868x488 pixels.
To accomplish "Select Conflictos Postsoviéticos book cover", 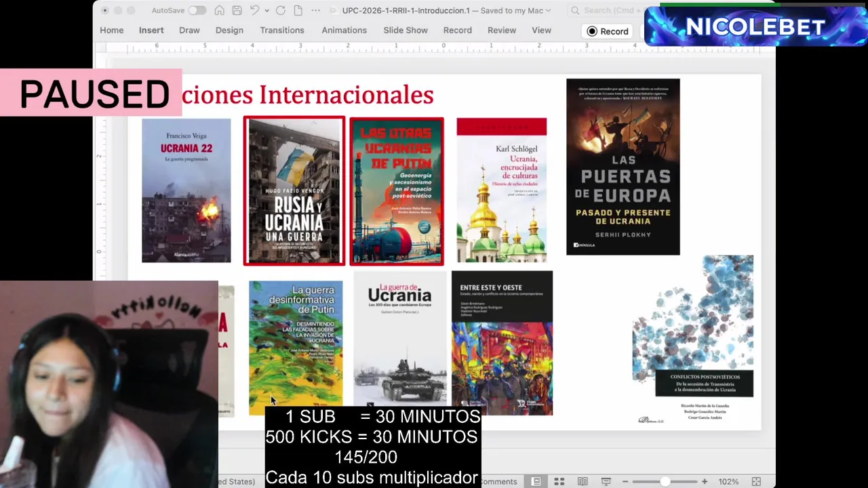I will (x=692, y=340).
